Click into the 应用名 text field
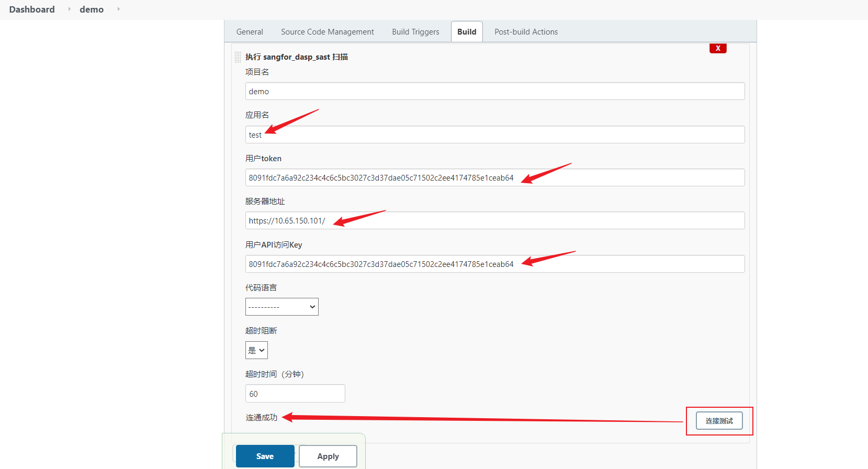Viewport: 868px width, 469px height. point(494,135)
